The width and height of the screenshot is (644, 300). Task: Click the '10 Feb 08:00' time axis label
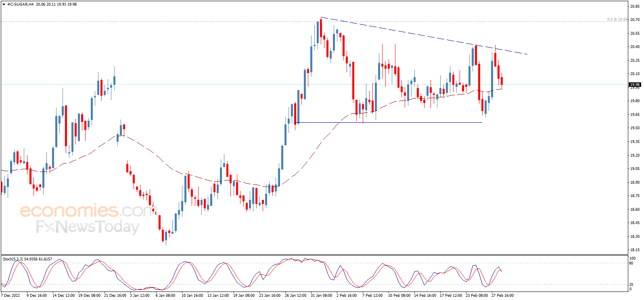399,296
